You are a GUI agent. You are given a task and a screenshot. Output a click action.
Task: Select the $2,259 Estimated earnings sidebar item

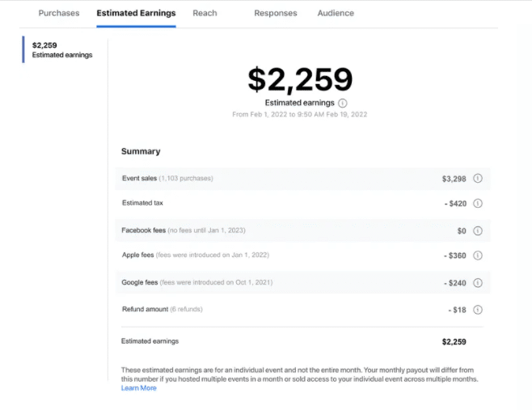coord(62,50)
